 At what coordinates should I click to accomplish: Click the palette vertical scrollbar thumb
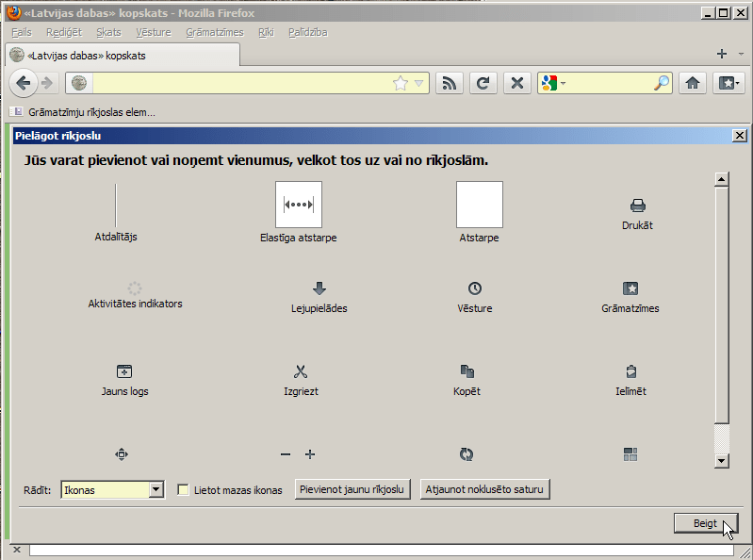(x=721, y=305)
